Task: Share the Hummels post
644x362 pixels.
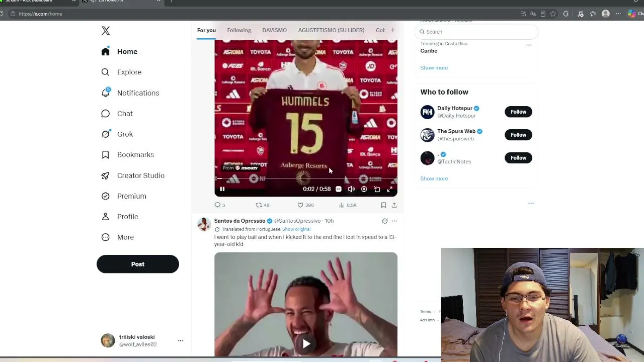Action: click(x=394, y=205)
